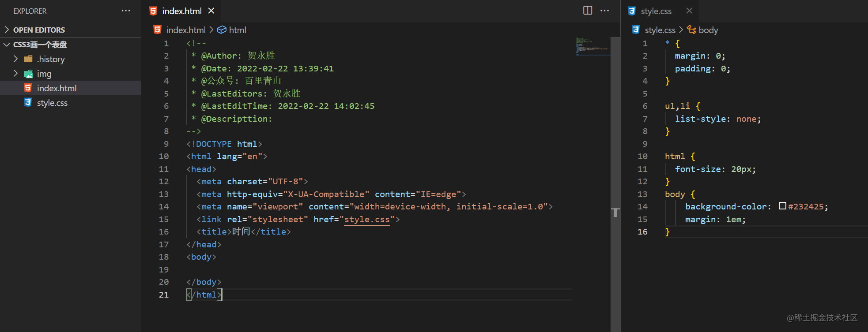This screenshot has width=868, height=332.
Task: Open Explorer views and more actions menu
Action: click(126, 11)
